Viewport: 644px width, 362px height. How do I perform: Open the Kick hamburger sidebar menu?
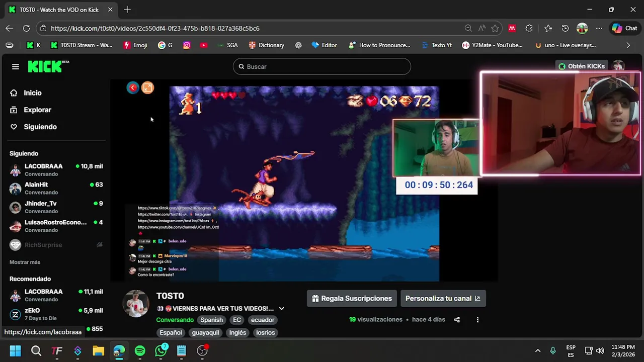pyautogui.click(x=15, y=66)
